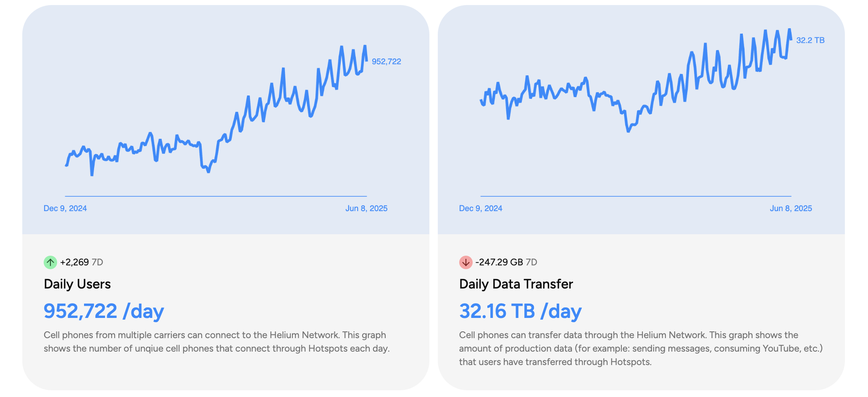The image size is (868, 397).
Task: Click the -247.29 GB weekly change value
Action: [x=499, y=262]
